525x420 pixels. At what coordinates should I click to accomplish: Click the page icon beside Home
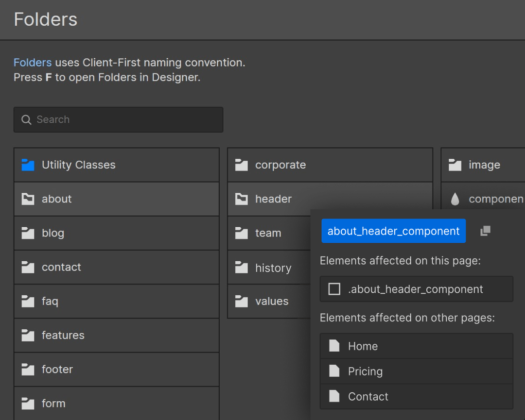[334, 346]
